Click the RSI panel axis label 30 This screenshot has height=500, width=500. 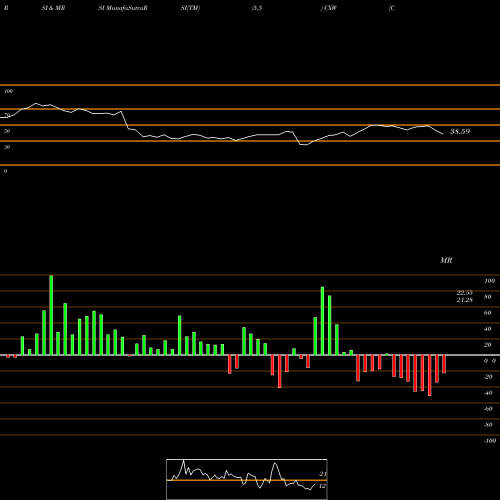[7, 147]
